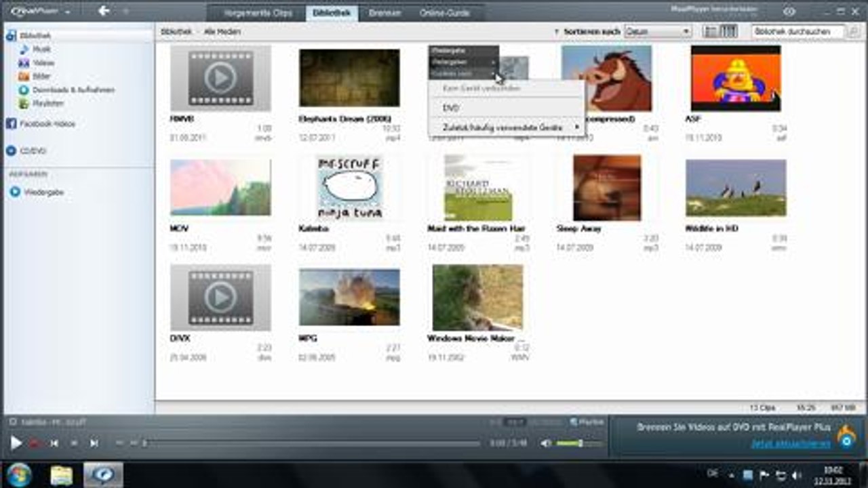This screenshot has width=868, height=488.
Task: Skip to next track
Action: [x=94, y=443]
